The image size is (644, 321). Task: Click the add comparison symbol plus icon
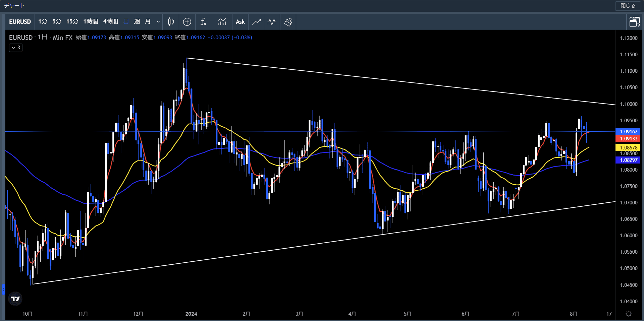[x=187, y=22]
